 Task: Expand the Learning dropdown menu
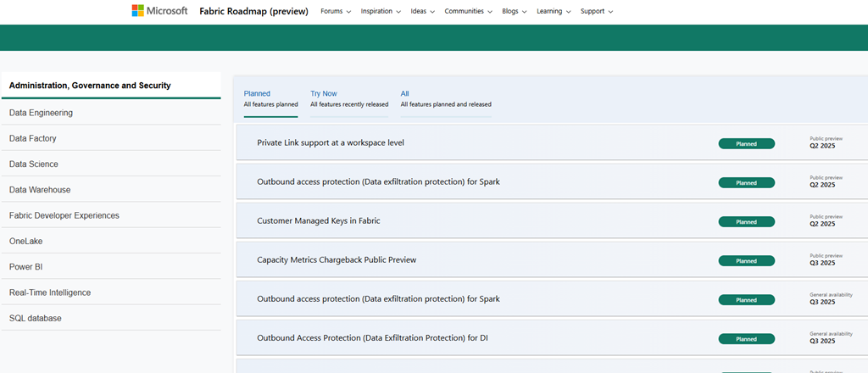click(x=554, y=11)
